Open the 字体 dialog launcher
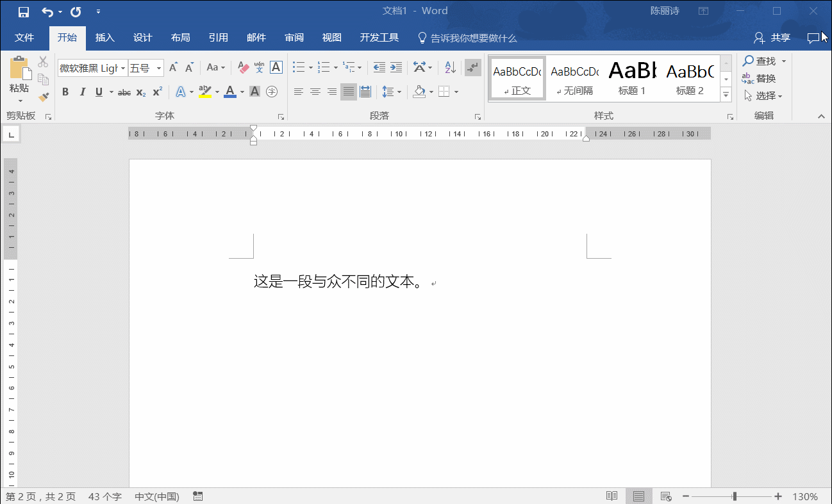The height and width of the screenshot is (504, 832). [x=281, y=117]
